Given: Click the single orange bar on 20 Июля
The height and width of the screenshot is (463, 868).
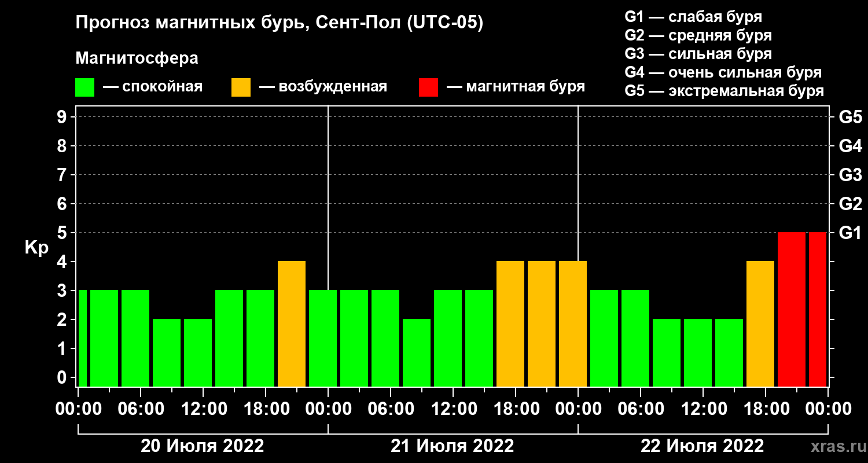Looking at the screenshot, I should [x=292, y=324].
